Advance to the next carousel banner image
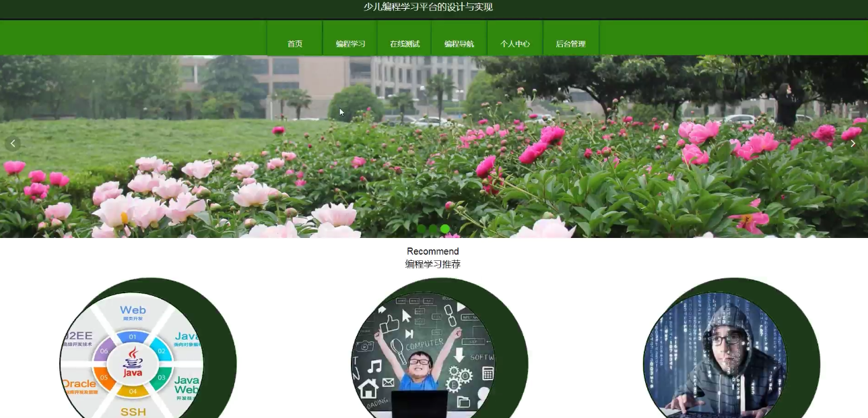The width and height of the screenshot is (868, 418). pos(853,144)
